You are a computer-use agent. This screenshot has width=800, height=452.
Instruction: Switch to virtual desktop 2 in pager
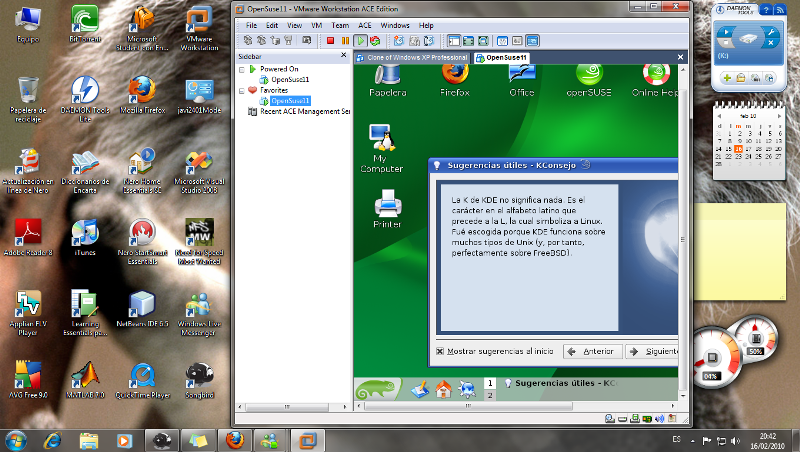pyautogui.click(x=490, y=396)
